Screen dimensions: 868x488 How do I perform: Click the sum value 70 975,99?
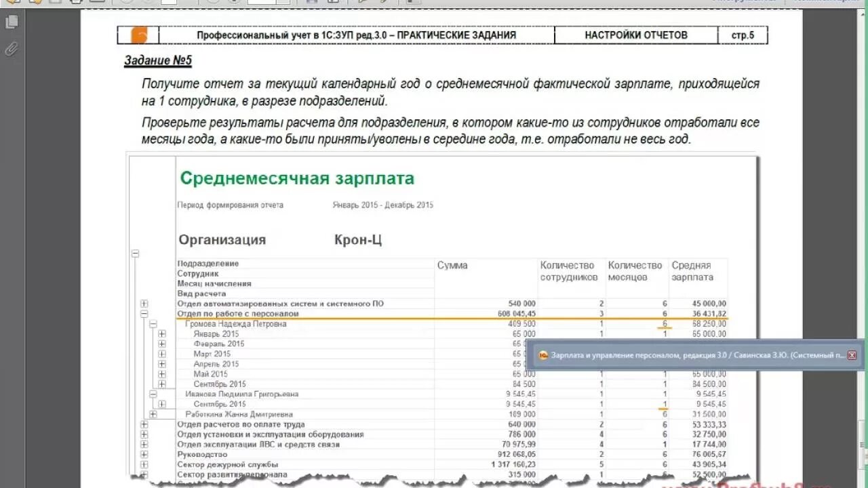pos(519,445)
